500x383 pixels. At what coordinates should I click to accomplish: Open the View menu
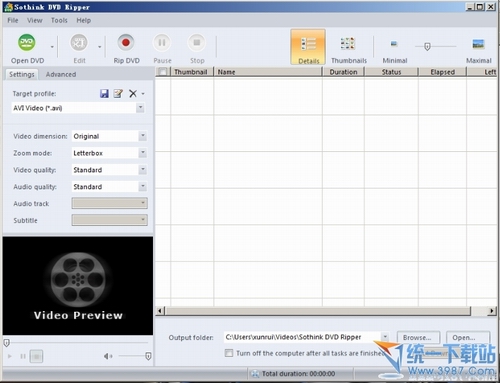35,20
